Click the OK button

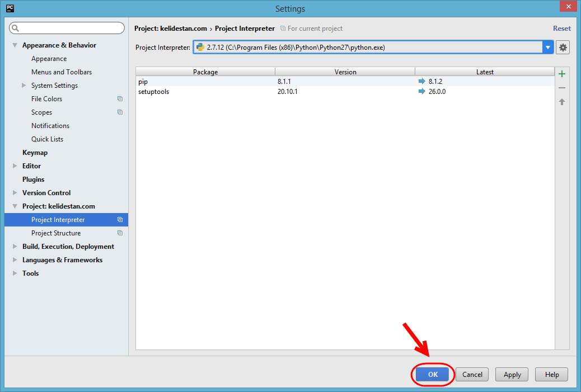tap(433, 375)
